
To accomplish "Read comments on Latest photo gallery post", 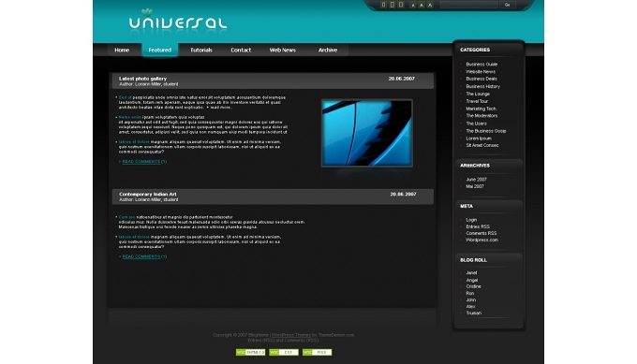I will point(144,162).
